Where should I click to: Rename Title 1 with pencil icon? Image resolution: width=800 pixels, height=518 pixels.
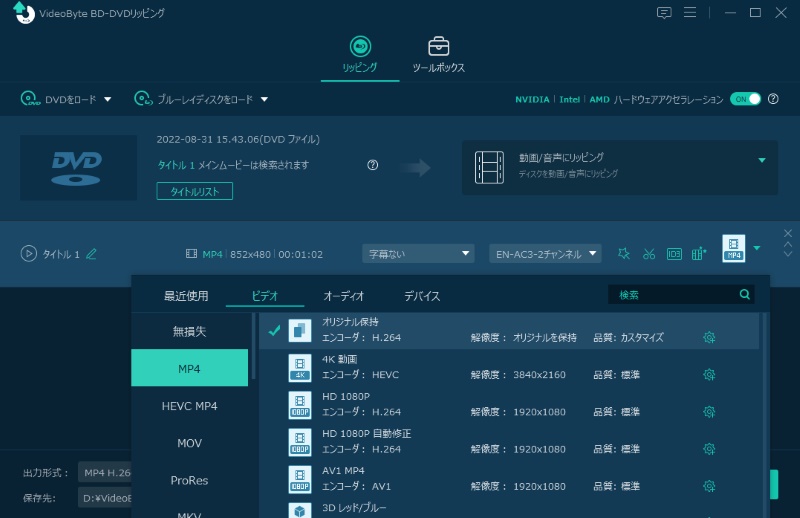pos(92,254)
